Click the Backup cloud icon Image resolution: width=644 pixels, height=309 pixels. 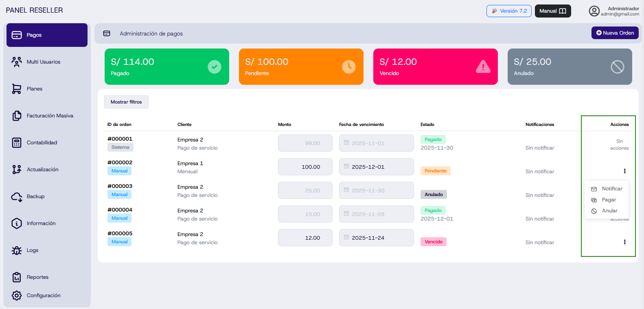17,196
